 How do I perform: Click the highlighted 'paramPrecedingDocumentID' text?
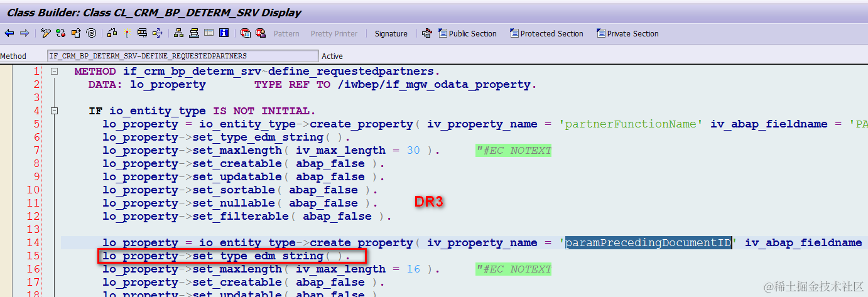point(648,242)
